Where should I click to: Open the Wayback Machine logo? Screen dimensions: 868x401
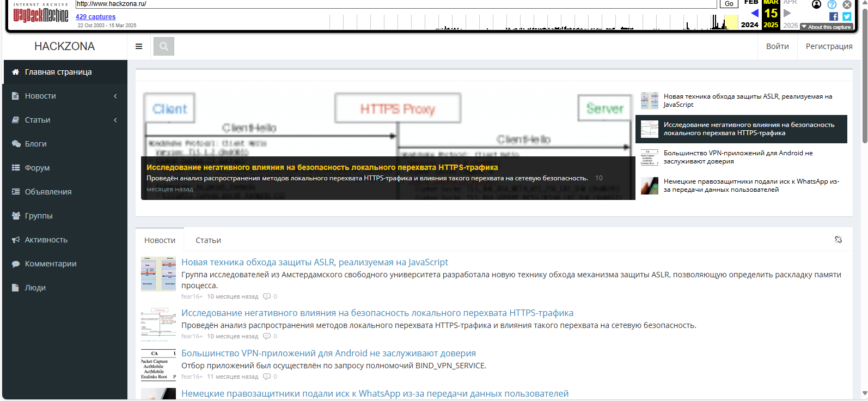pyautogui.click(x=41, y=13)
